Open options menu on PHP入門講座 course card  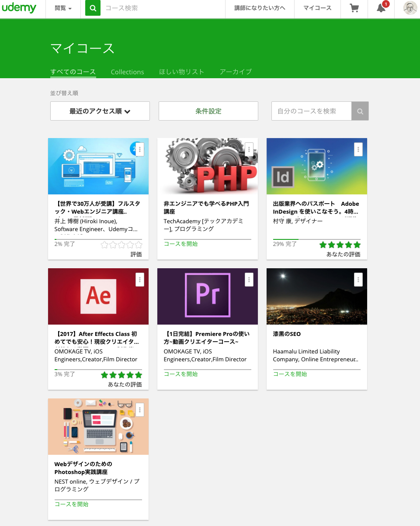pyautogui.click(x=249, y=149)
